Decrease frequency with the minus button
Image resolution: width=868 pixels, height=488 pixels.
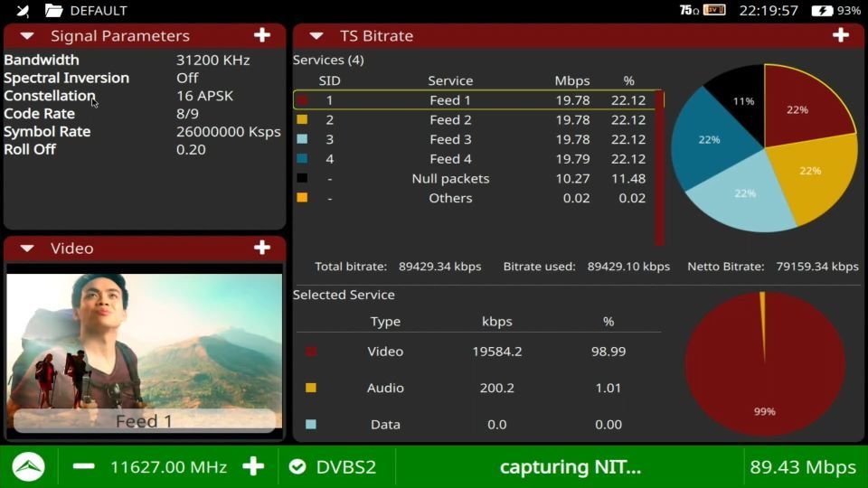tap(83, 467)
